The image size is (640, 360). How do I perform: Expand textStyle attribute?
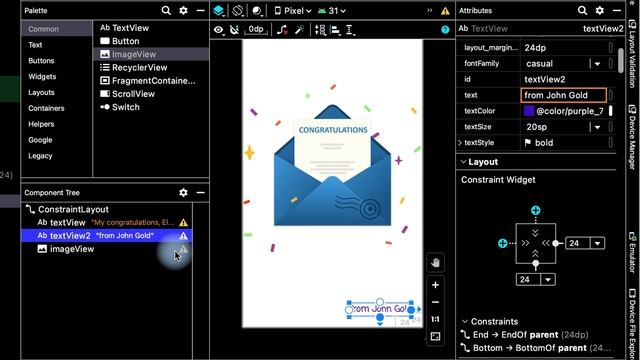tap(460, 143)
